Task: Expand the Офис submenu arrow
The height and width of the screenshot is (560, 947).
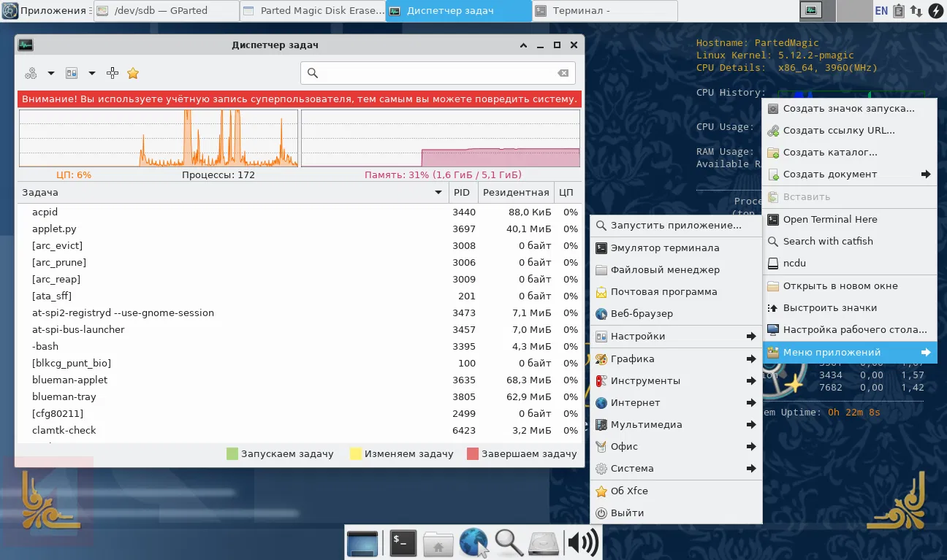Action: (x=751, y=447)
